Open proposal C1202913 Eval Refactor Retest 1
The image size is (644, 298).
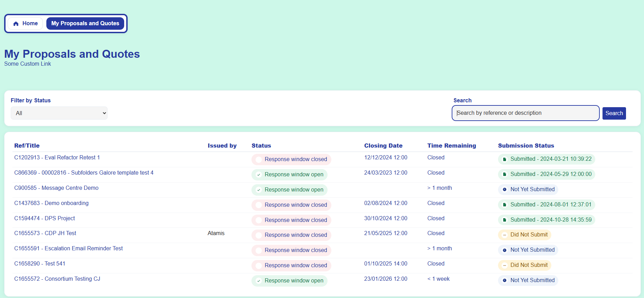pos(57,158)
